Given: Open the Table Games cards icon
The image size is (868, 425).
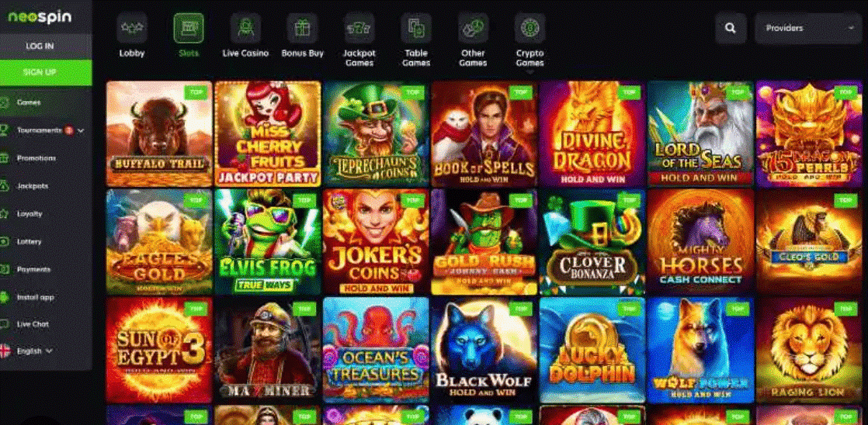Looking at the screenshot, I should point(416,28).
